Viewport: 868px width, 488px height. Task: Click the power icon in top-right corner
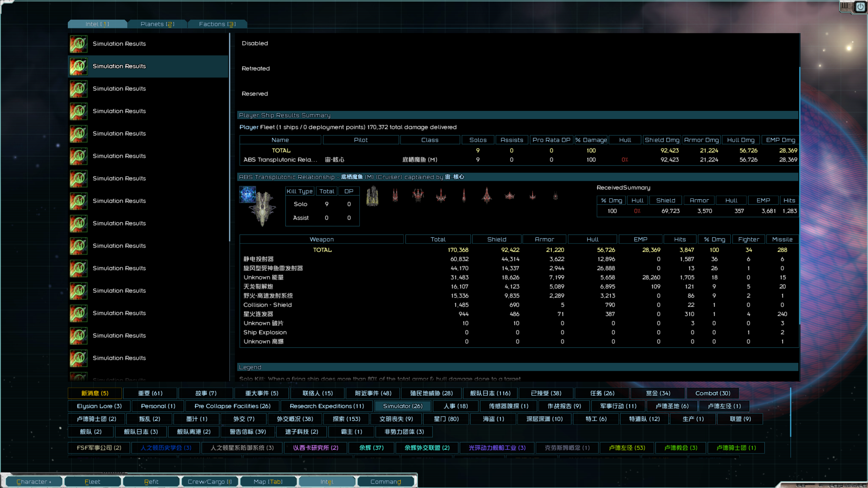click(x=861, y=7)
